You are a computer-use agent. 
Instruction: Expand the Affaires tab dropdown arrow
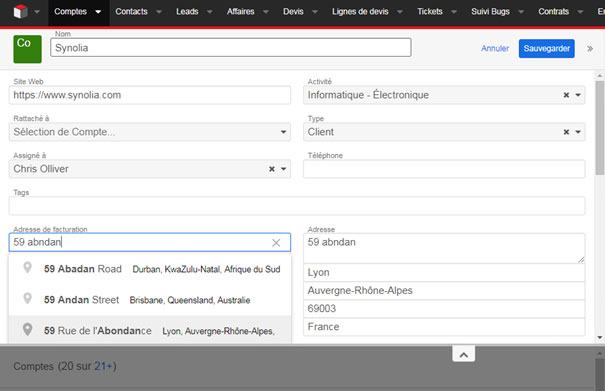(266, 12)
